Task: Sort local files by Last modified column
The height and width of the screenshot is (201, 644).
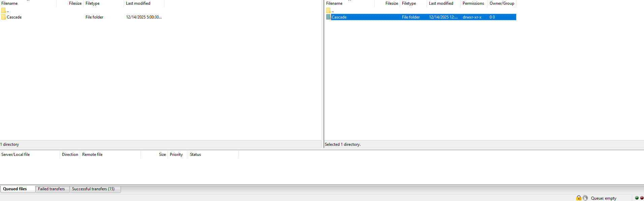Action: [x=138, y=3]
